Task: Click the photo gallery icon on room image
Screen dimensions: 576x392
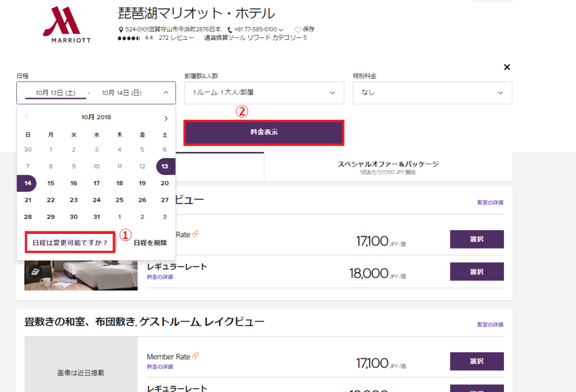Action: pos(35,272)
